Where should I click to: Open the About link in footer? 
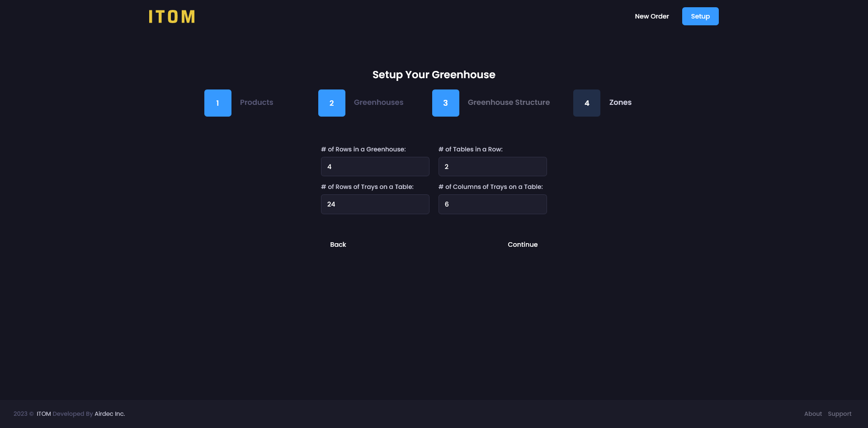coord(812,414)
